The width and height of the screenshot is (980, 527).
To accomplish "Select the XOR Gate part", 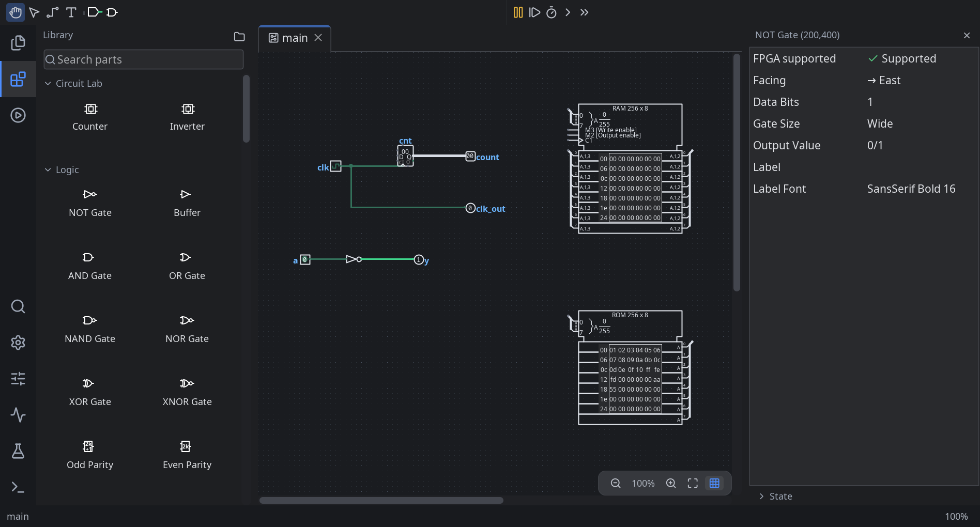I will 90,392.
